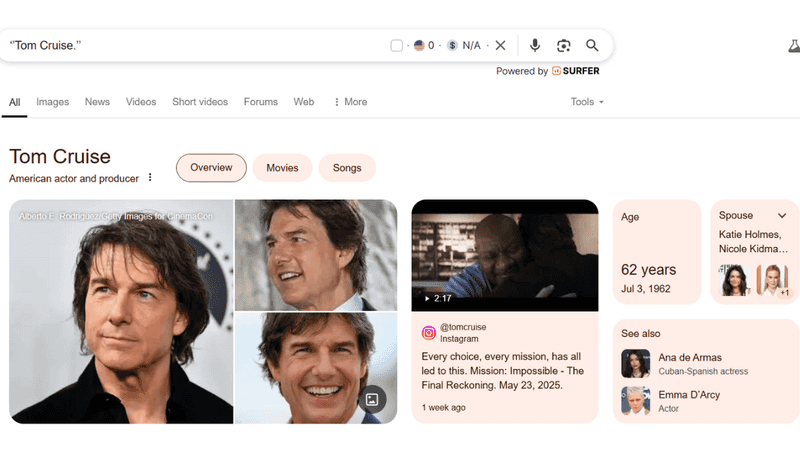Screen dimensions: 800x457
Task: Open the Videos tab
Action: (141, 102)
